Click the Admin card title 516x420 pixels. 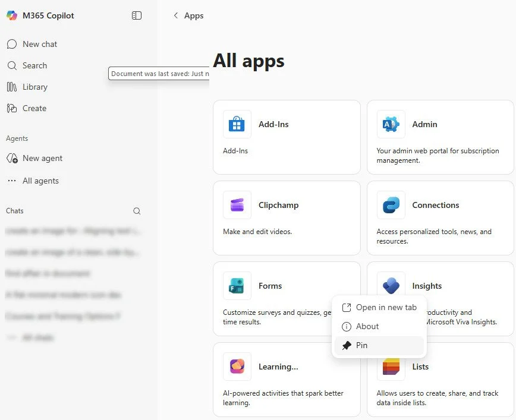(x=424, y=124)
